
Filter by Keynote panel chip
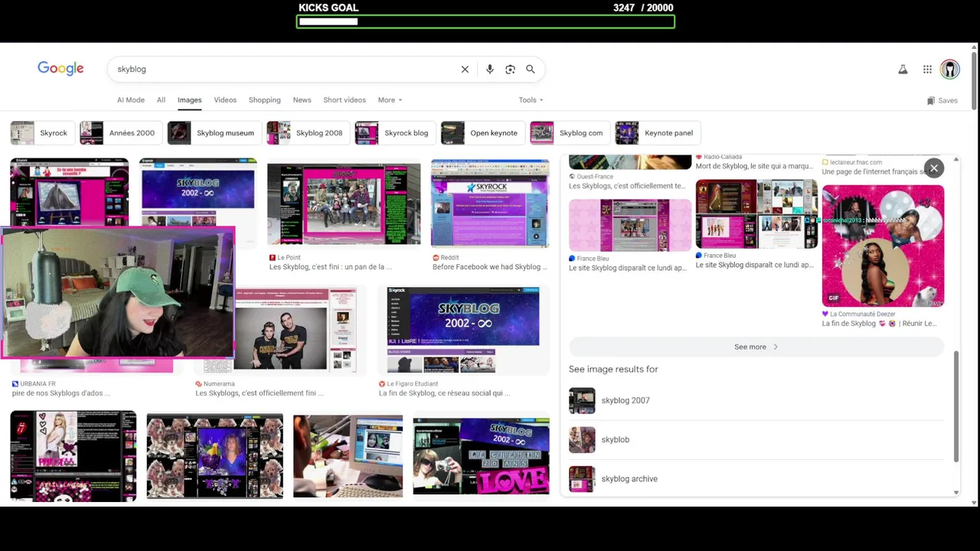point(658,133)
